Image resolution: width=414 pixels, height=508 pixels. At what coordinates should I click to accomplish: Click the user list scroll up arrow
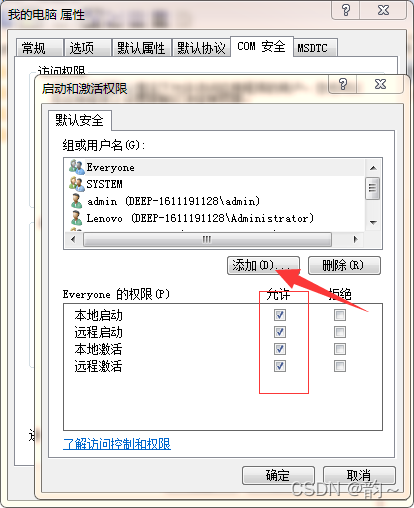pos(373,168)
